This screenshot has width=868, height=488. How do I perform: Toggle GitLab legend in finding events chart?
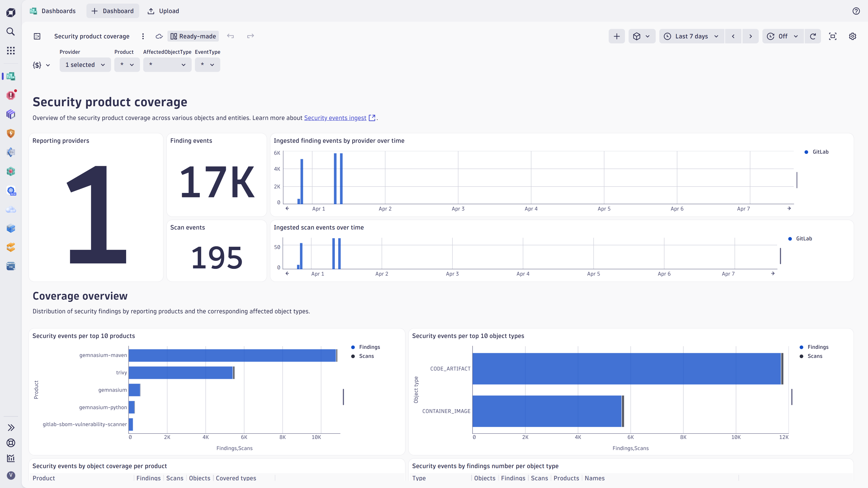coord(817,152)
